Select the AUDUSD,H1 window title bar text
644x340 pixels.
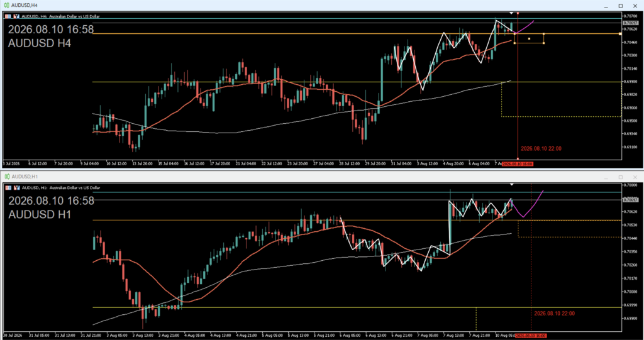click(x=25, y=177)
